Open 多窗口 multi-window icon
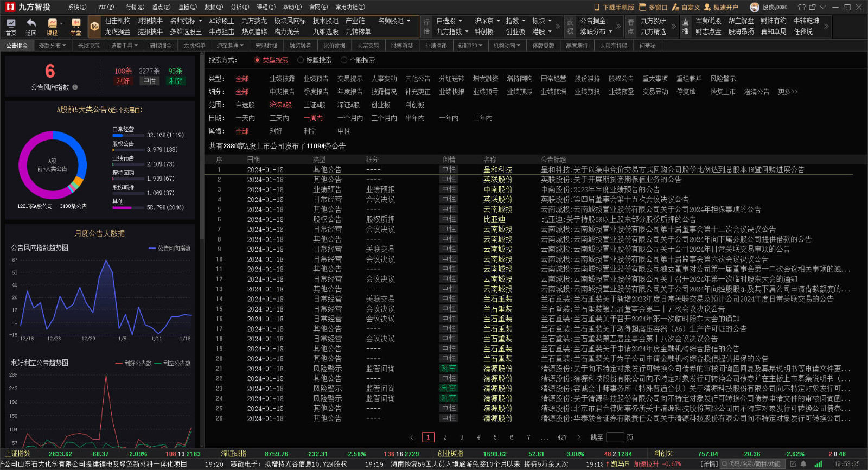 (643, 7)
